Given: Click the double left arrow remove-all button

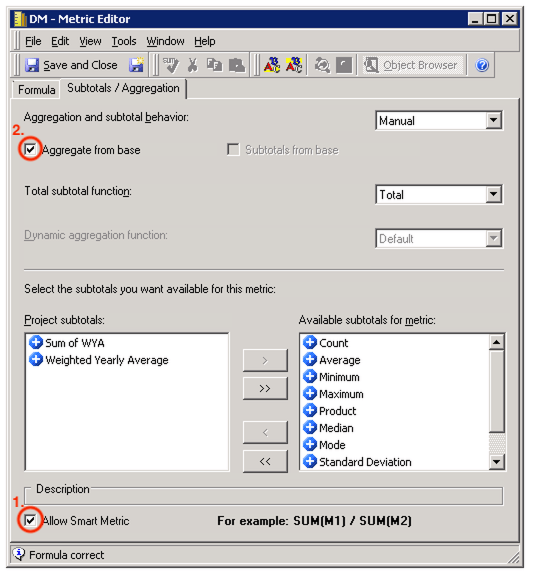Looking at the screenshot, I should point(265,461).
